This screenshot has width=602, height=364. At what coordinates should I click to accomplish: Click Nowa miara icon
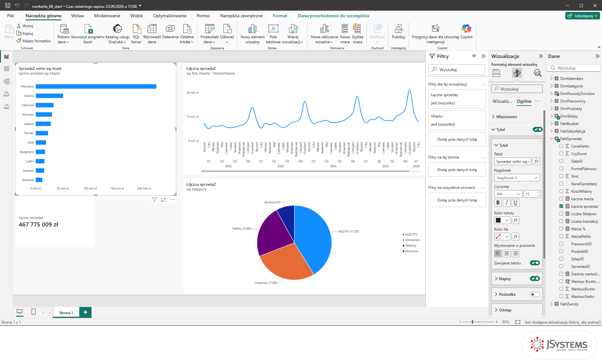pos(345,29)
